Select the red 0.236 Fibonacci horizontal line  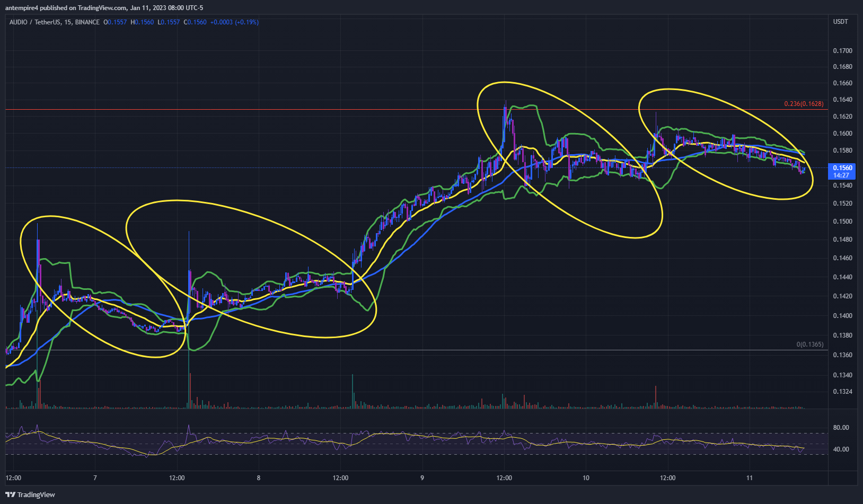point(416,110)
